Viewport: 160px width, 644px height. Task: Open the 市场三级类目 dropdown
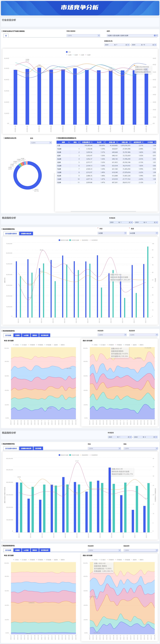tap(83, 35)
